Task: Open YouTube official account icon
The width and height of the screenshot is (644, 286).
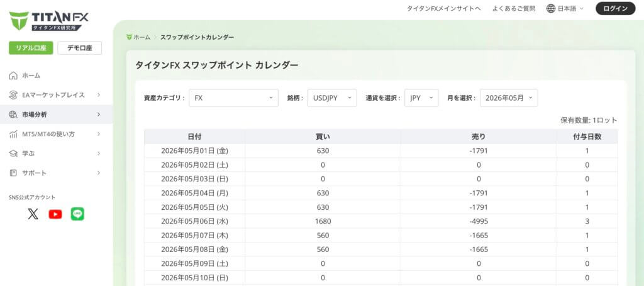Action: click(x=55, y=214)
